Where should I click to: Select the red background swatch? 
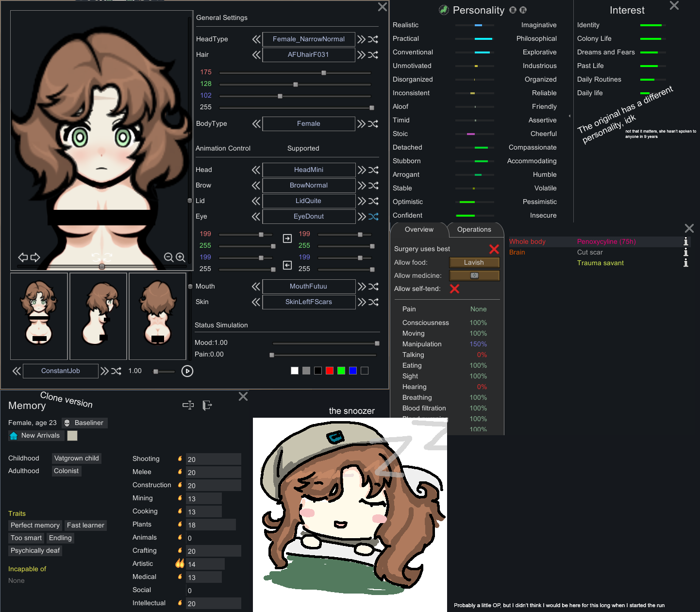[x=330, y=371]
